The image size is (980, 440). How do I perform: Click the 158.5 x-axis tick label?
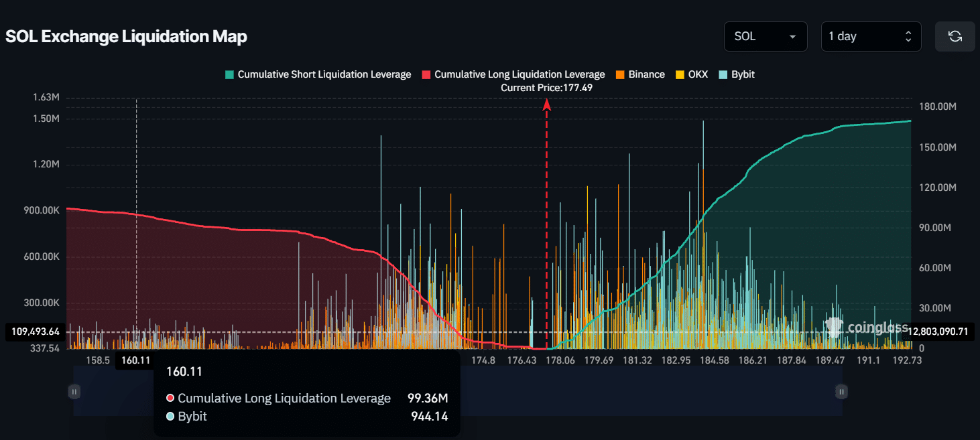coord(98,360)
